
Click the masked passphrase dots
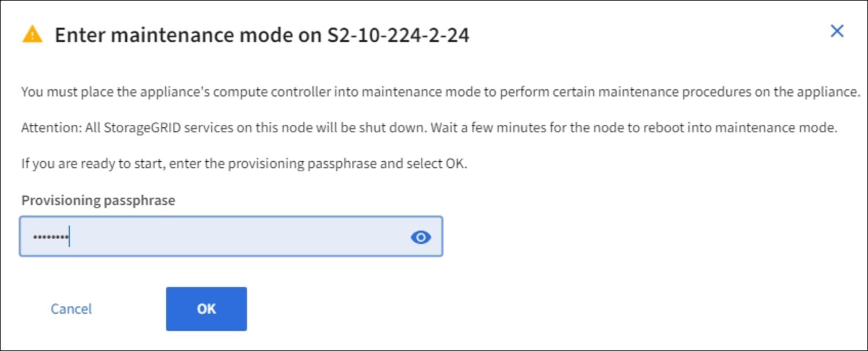coord(50,238)
